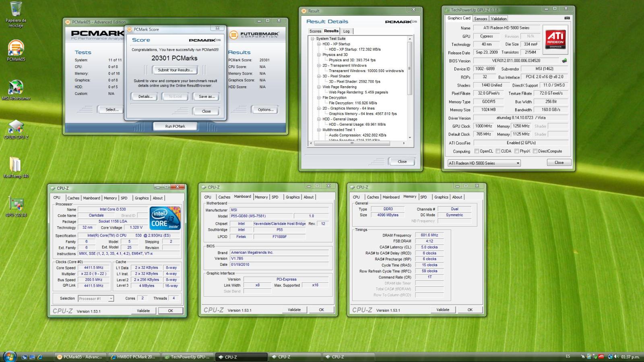The width and height of the screenshot is (644, 362).
Task: Click the Save as... button
Action: tap(206, 96)
